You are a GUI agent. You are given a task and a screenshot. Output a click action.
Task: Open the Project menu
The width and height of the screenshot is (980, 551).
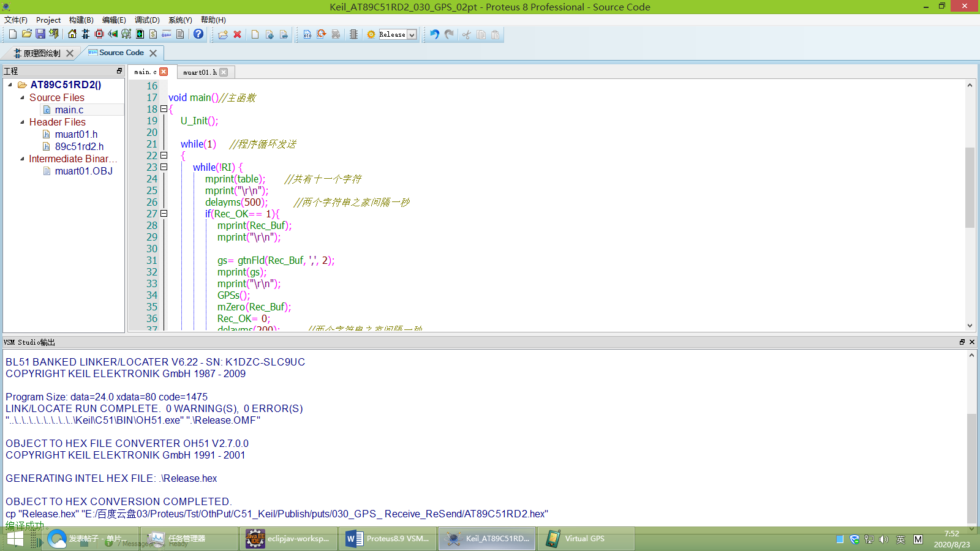click(x=48, y=20)
